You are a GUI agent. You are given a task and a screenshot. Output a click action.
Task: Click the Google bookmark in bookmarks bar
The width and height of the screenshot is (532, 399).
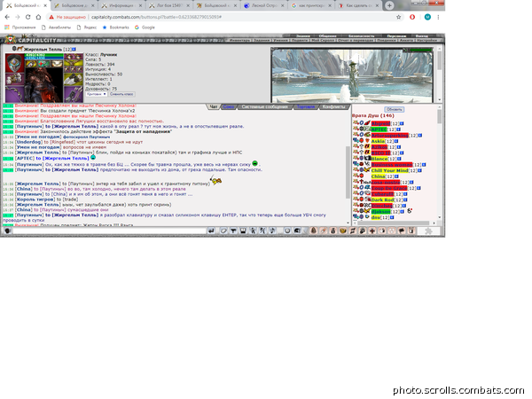(x=145, y=27)
